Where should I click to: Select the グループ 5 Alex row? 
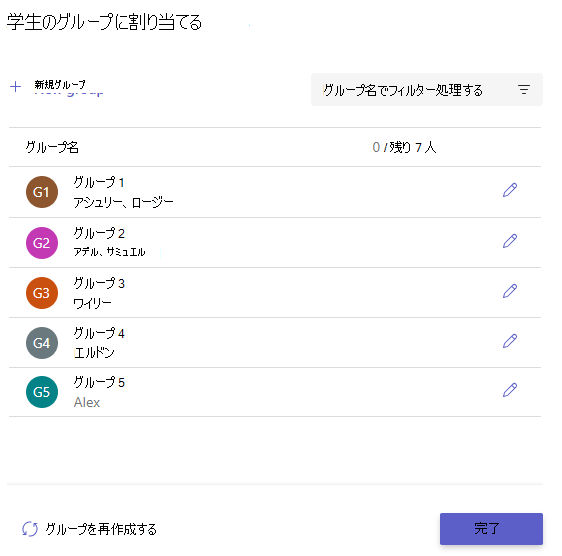pos(275,392)
